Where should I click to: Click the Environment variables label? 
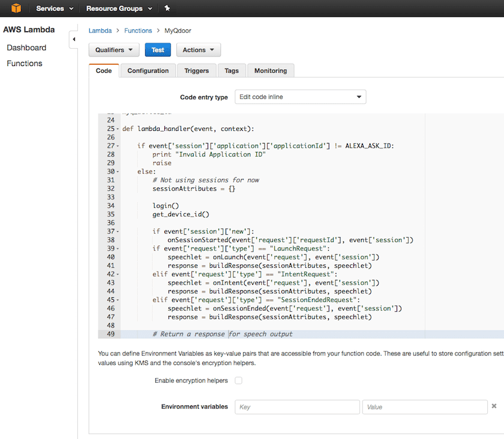click(x=194, y=407)
